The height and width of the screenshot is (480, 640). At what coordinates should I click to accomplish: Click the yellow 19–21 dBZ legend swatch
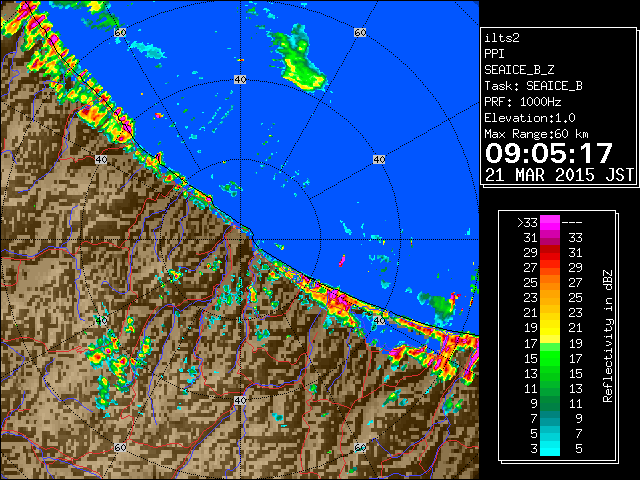(549, 328)
